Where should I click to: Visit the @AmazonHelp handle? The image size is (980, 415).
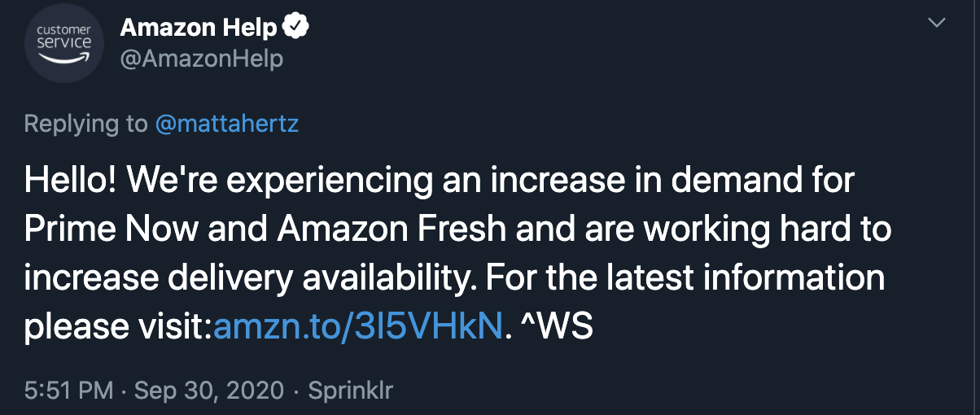(202, 59)
